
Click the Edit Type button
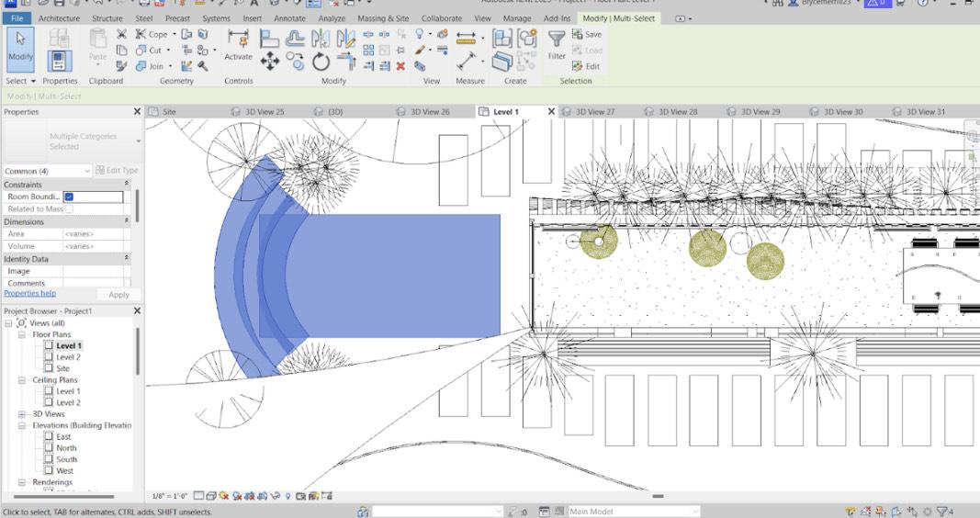tap(117, 170)
